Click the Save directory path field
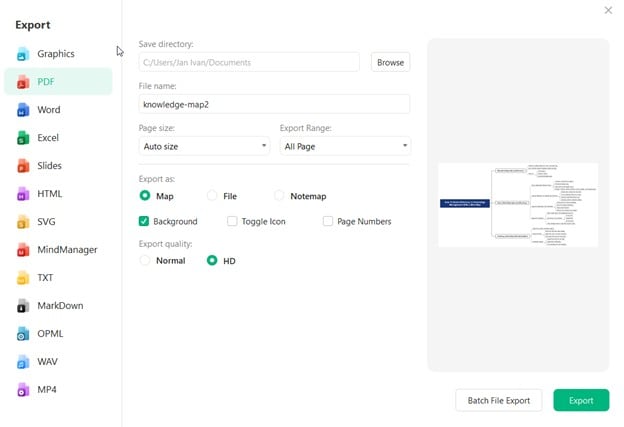The height and width of the screenshot is (427, 624). click(x=249, y=62)
